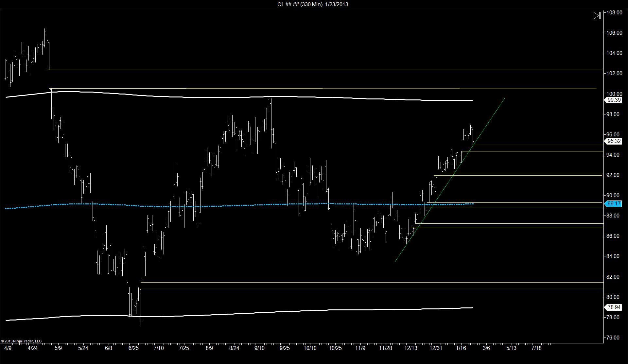Click the scroll-to-latest-bar arrow icon

click(x=597, y=15)
